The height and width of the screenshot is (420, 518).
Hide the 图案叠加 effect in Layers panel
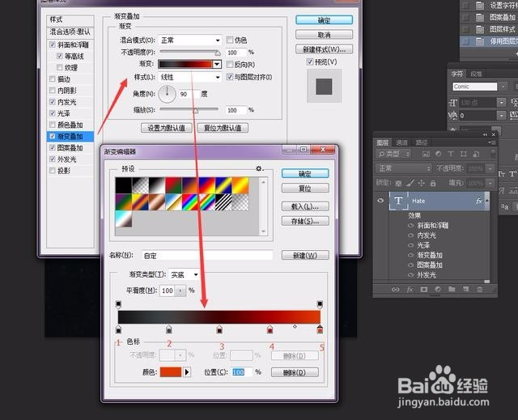[410, 265]
